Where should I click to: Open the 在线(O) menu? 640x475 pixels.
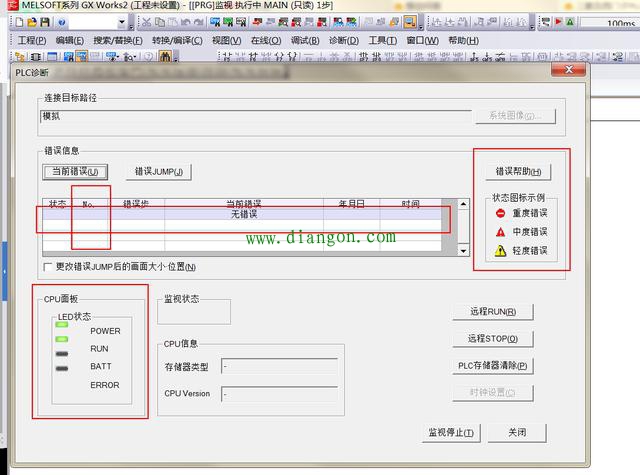tap(265, 40)
